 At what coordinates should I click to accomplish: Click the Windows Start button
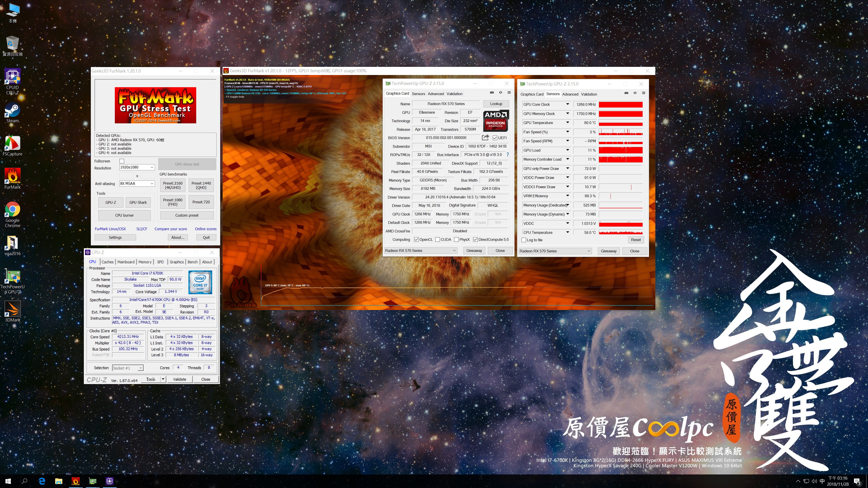pos(8,481)
